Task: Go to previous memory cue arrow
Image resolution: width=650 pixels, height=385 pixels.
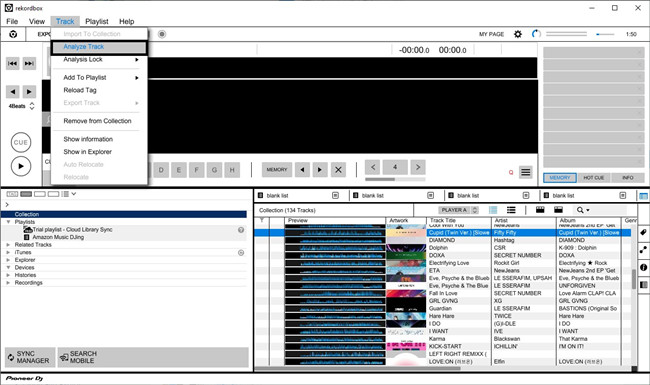Action: point(302,170)
